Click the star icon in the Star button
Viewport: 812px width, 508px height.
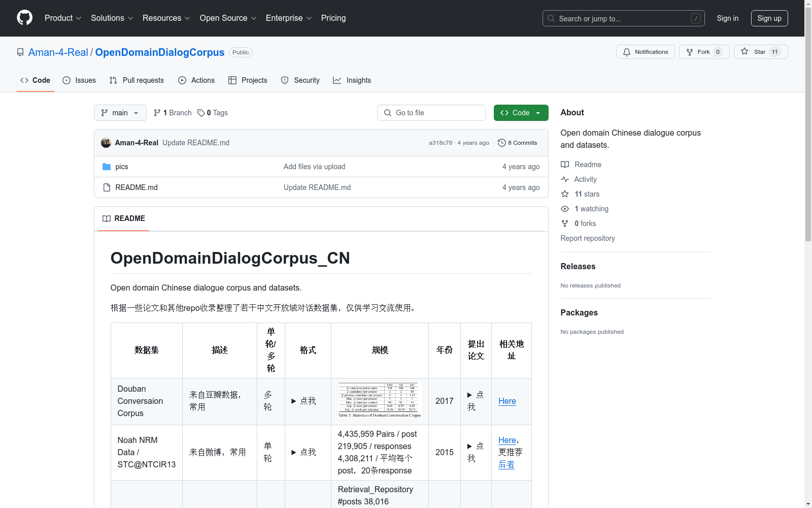[745, 51]
